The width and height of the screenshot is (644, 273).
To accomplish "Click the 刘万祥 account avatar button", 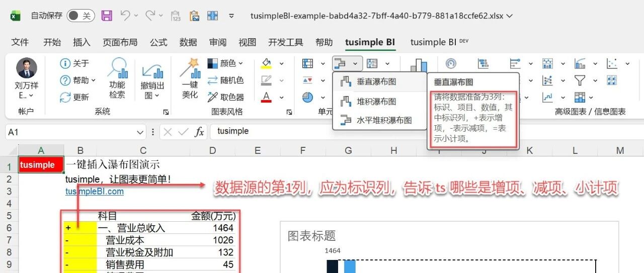I will coord(26,78).
